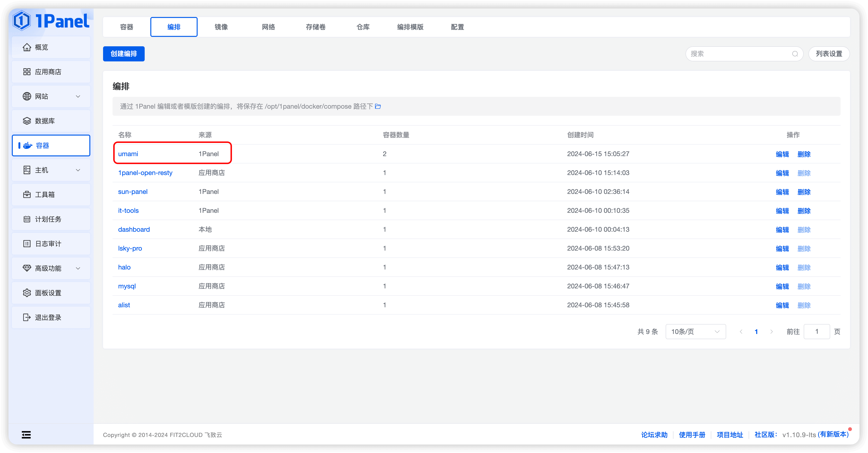Click the 高级功能 diamond icon
Screen dimensions: 868x453
coord(27,268)
